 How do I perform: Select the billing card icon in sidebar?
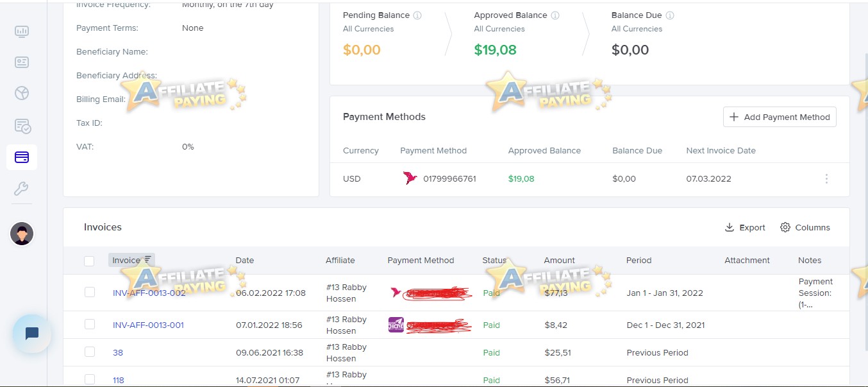click(x=22, y=157)
